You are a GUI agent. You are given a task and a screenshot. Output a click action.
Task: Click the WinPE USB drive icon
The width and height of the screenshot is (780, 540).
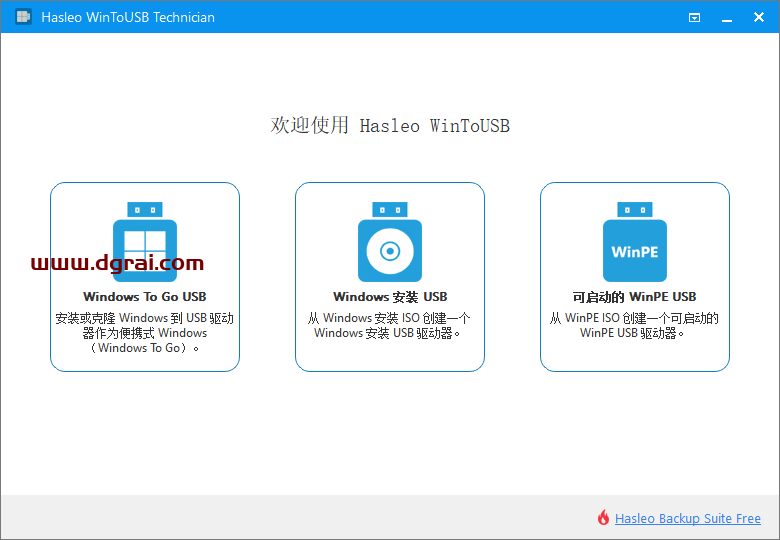(635, 242)
